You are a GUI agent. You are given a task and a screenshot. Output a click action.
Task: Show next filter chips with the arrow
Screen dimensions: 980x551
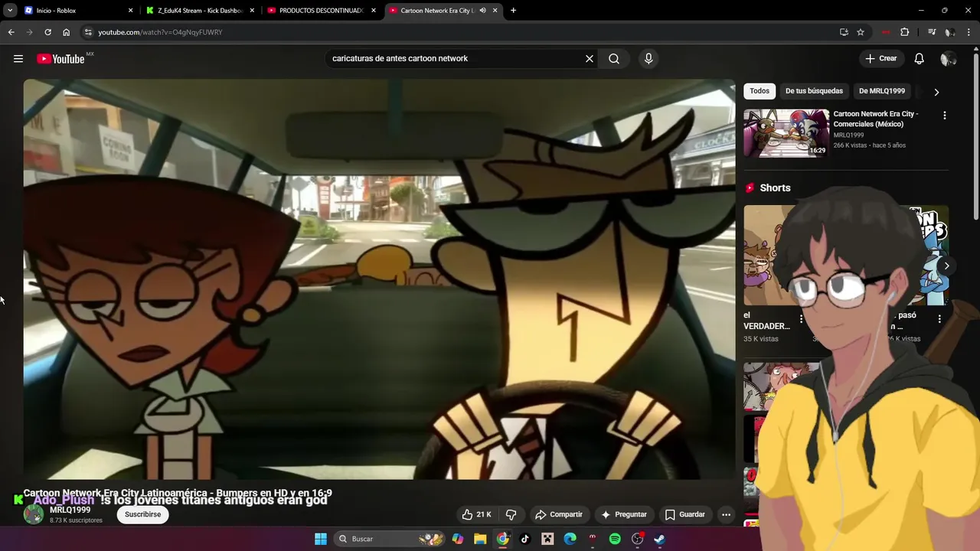pos(936,92)
